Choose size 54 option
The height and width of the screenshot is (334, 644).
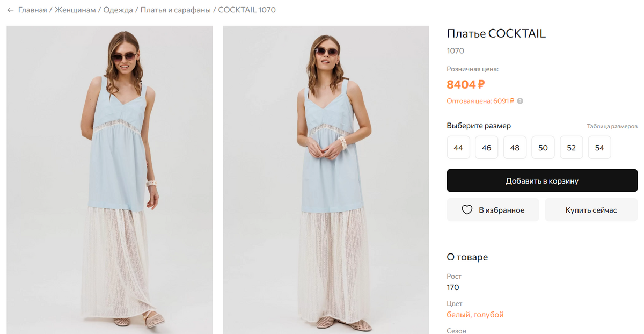[599, 148]
